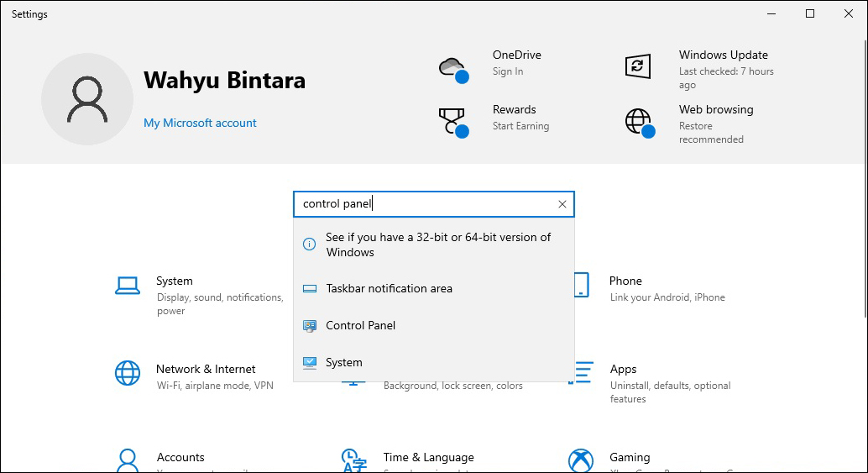Choose Taskbar notification area suggestion
Viewport: 868px width, 473px height.
point(434,288)
